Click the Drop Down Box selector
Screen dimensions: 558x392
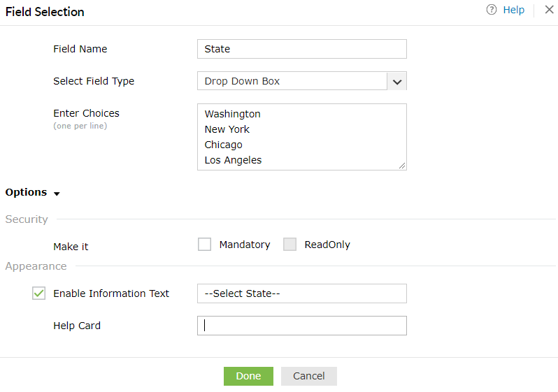point(292,81)
